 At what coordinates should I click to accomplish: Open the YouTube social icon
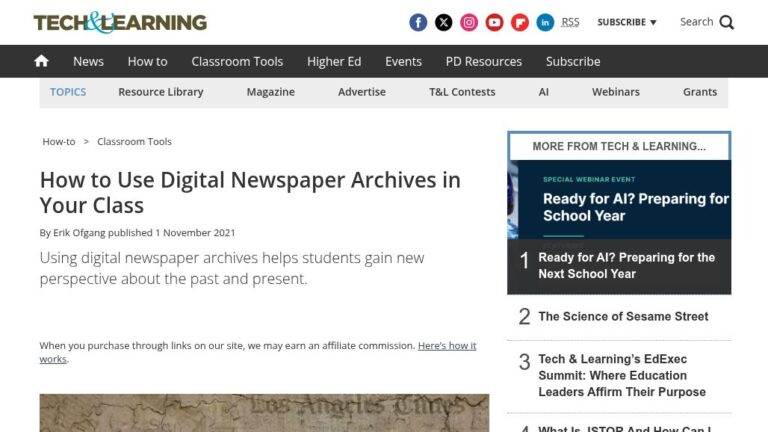pos(494,23)
